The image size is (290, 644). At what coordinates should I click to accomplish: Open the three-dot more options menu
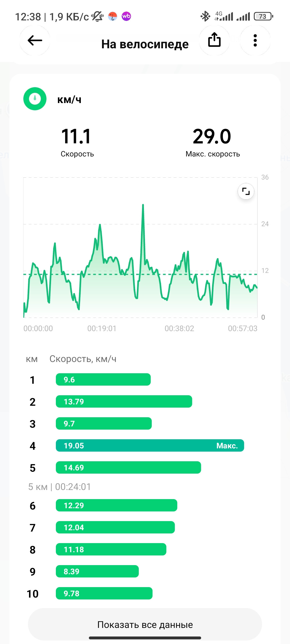[x=255, y=41]
